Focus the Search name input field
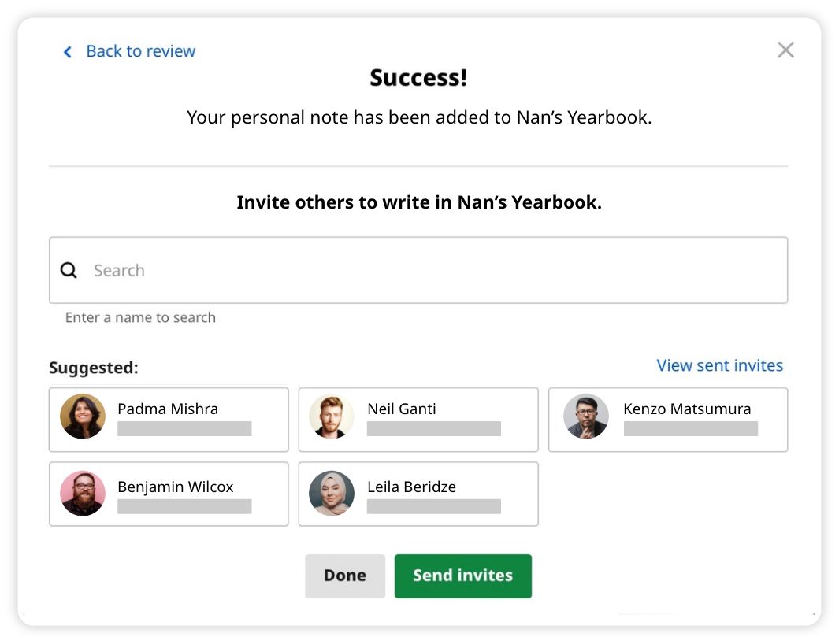The image size is (839, 644). click(418, 270)
